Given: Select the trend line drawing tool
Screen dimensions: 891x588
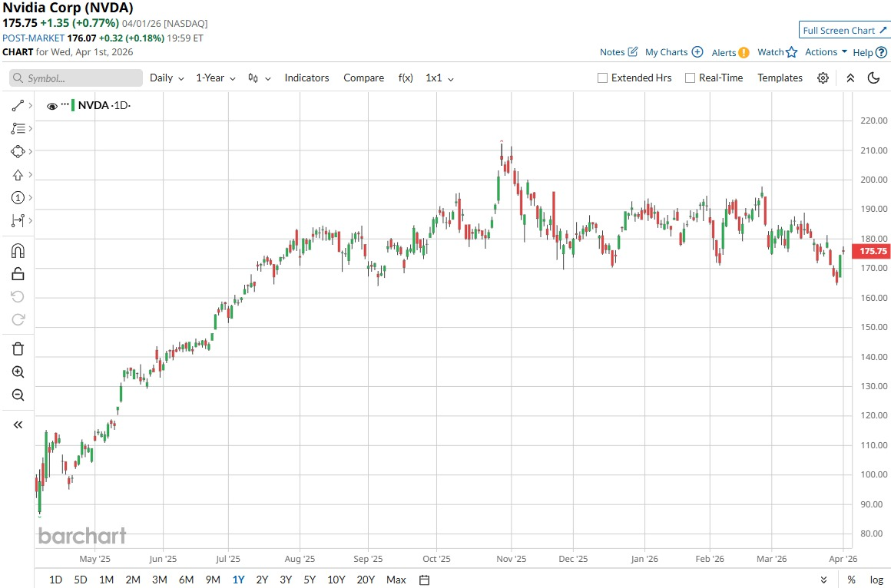Looking at the screenshot, I should 18,105.
